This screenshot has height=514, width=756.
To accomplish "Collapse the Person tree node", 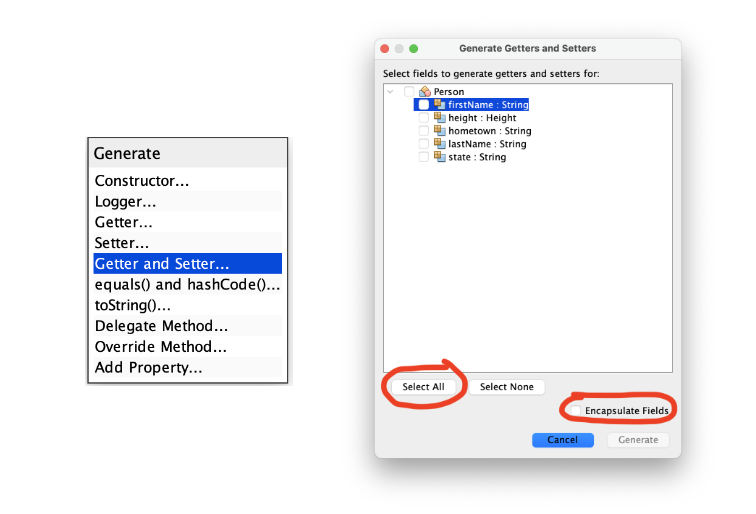I will point(391,91).
